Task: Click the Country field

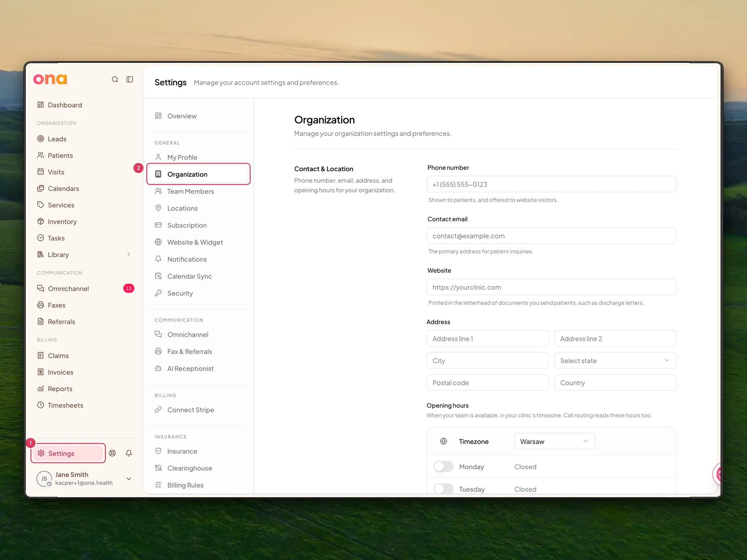Action: pyautogui.click(x=615, y=383)
